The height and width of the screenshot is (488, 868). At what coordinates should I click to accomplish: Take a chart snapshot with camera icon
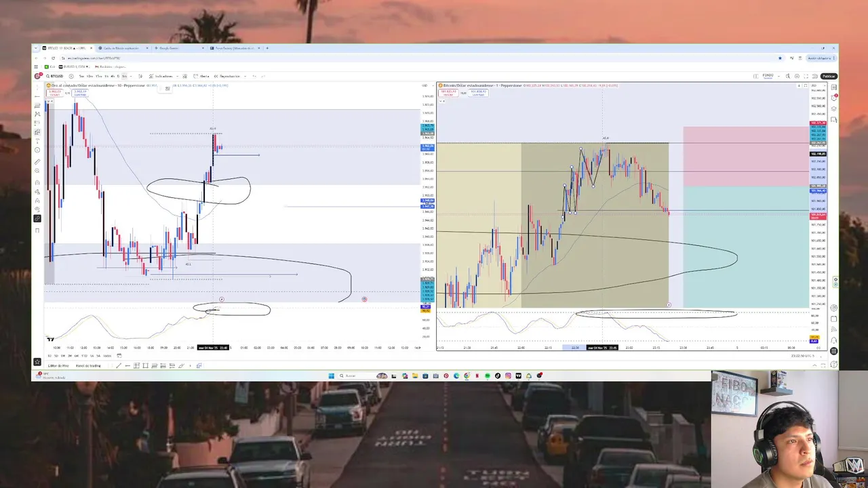(814, 76)
